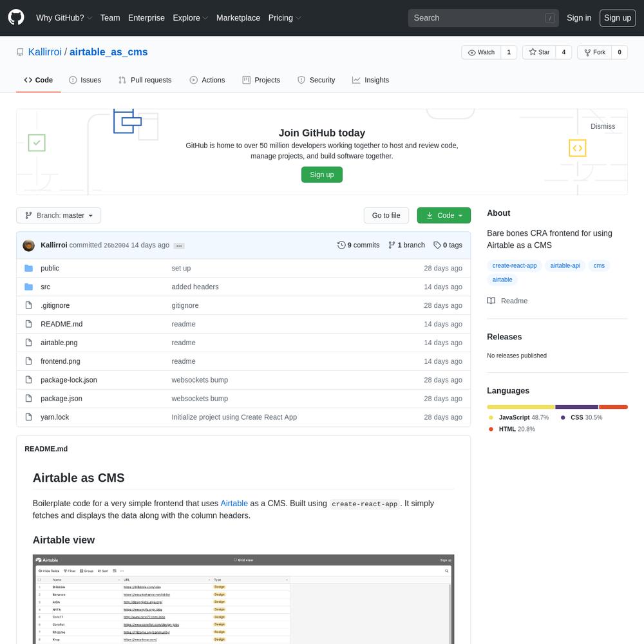
Task: Open the Enterprise menu item
Action: [146, 17]
